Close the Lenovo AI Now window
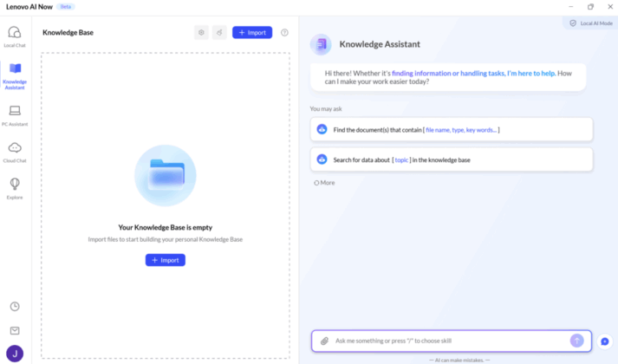This screenshot has height=364, width=618. tap(610, 7)
